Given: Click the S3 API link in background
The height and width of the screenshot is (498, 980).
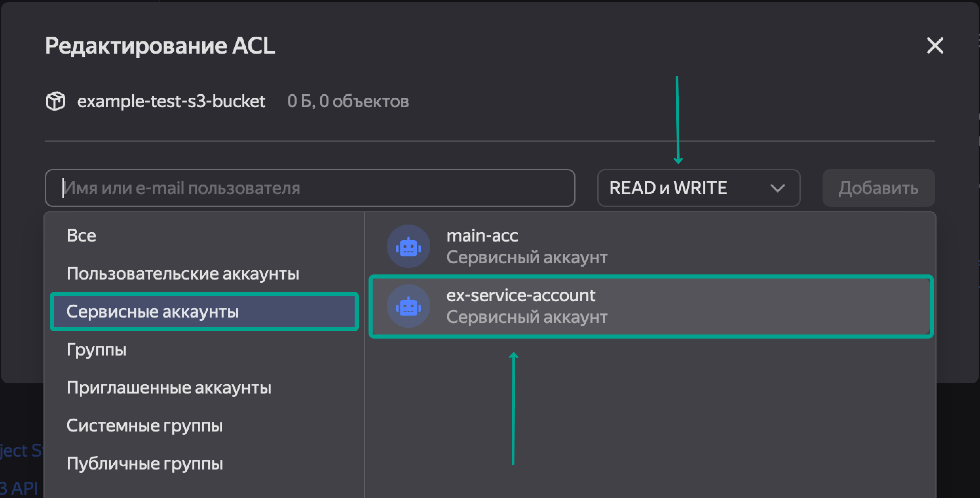Looking at the screenshot, I should click(x=19, y=488).
